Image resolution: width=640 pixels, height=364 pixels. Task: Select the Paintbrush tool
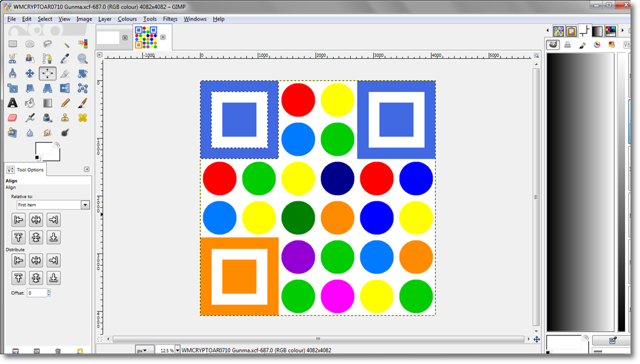82,103
